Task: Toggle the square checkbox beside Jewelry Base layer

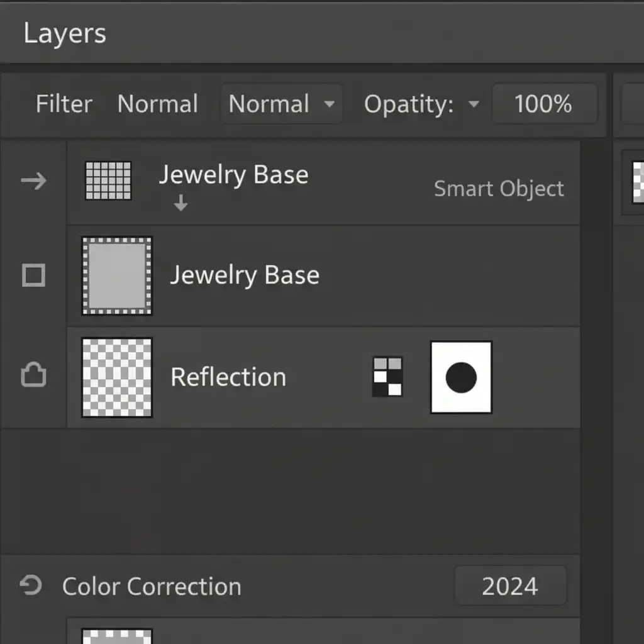Action: pos(33,275)
